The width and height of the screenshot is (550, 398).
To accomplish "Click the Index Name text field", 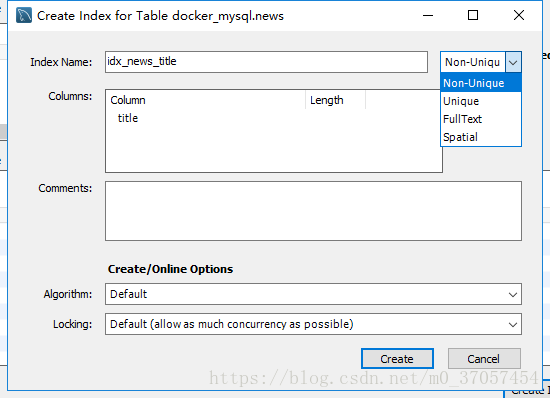I will tap(266, 62).
